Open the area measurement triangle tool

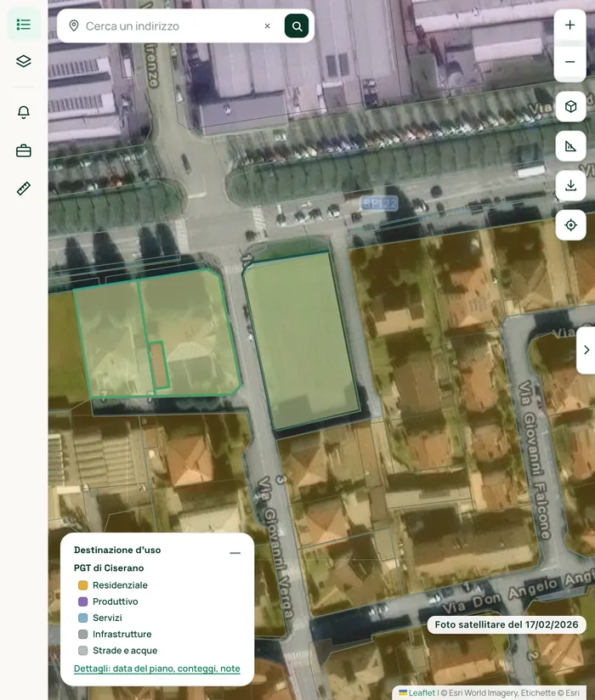(570, 146)
